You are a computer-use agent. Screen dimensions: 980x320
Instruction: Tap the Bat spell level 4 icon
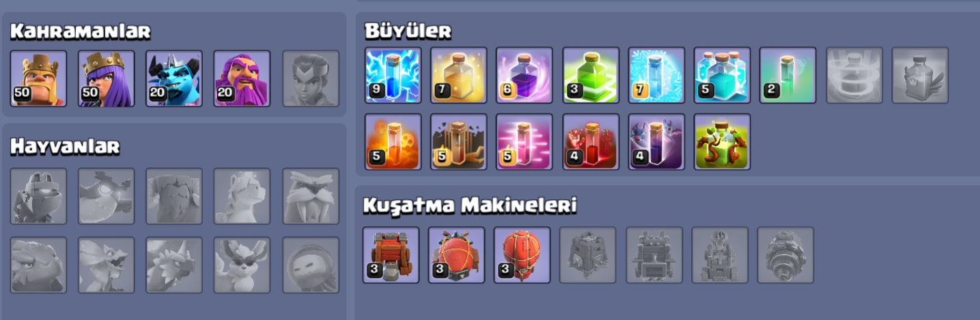[656, 141]
